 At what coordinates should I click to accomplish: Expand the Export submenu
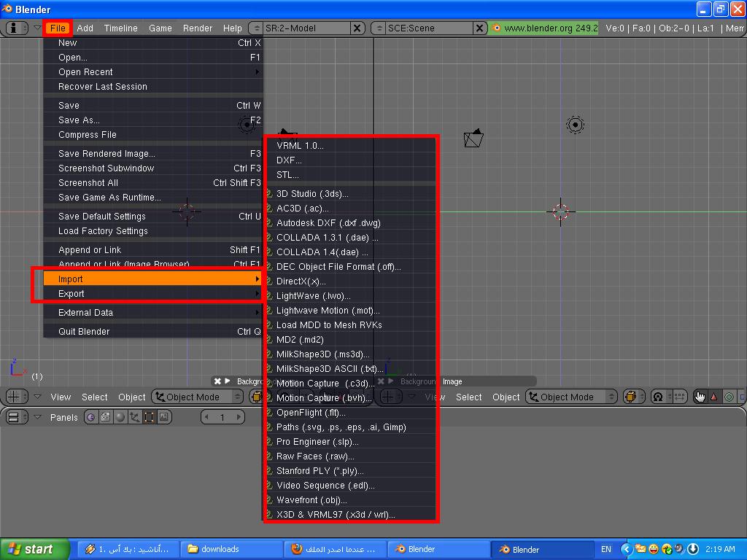[153, 294]
